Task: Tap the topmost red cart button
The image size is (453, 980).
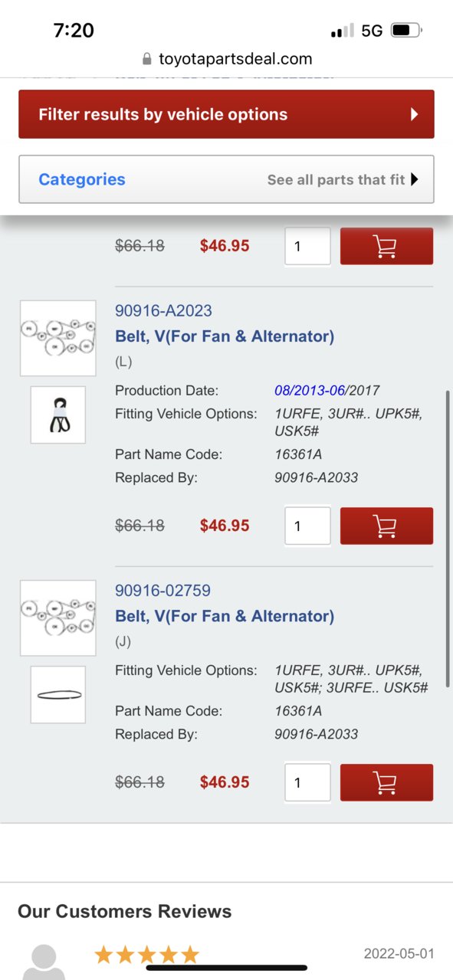Action: tap(386, 246)
